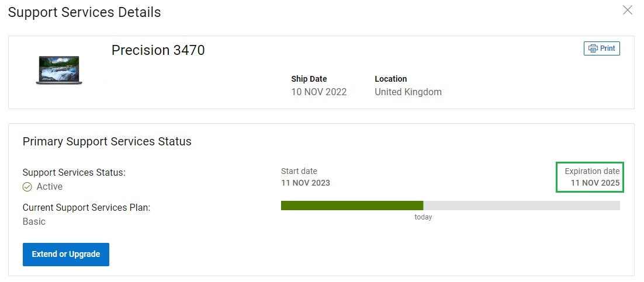Click the Precision 3470 laptop thumbnail
The height and width of the screenshot is (282, 644).
point(59,70)
